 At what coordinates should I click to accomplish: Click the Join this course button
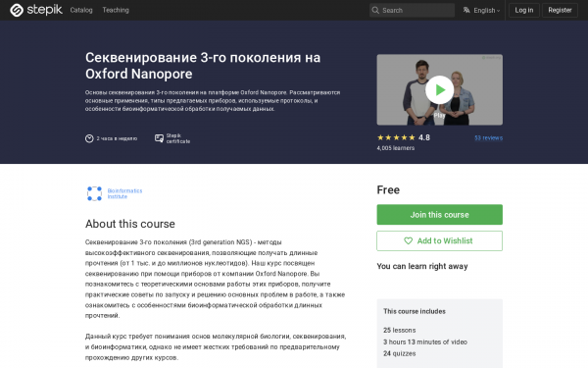pos(439,215)
